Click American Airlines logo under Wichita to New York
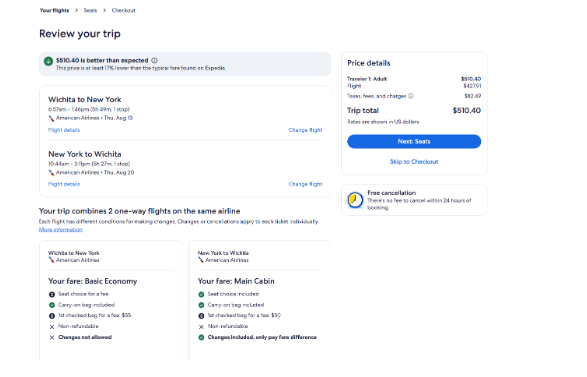This screenshot has width=587, height=377. tap(51, 118)
